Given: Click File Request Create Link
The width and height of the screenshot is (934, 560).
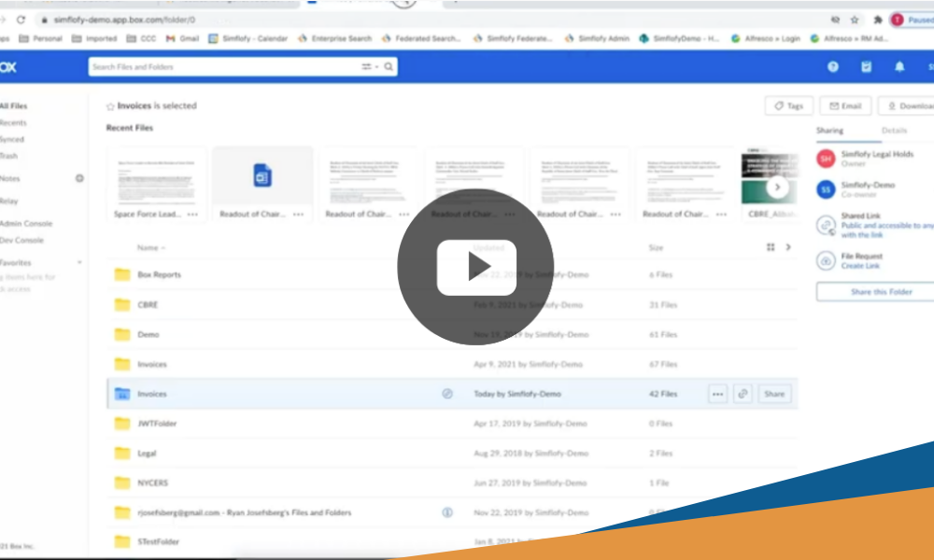Looking at the screenshot, I should coord(860,266).
